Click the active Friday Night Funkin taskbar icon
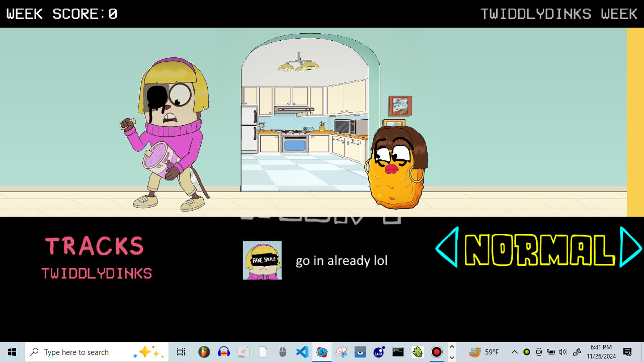Screen dimensions: 644x362 pyautogui.click(x=321, y=352)
